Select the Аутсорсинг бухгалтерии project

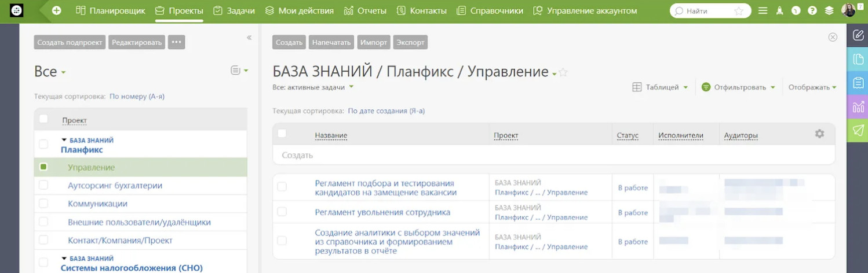click(x=115, y=186)
